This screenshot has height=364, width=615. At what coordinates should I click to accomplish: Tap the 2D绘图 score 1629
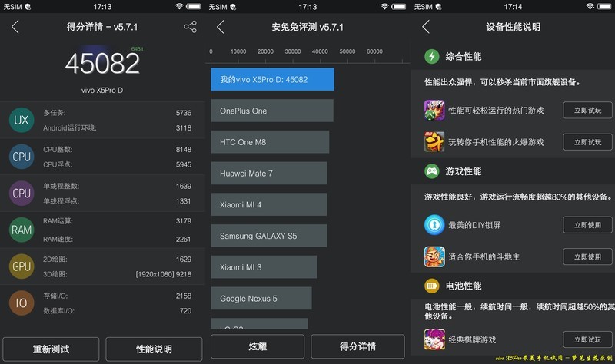[184, 259]
